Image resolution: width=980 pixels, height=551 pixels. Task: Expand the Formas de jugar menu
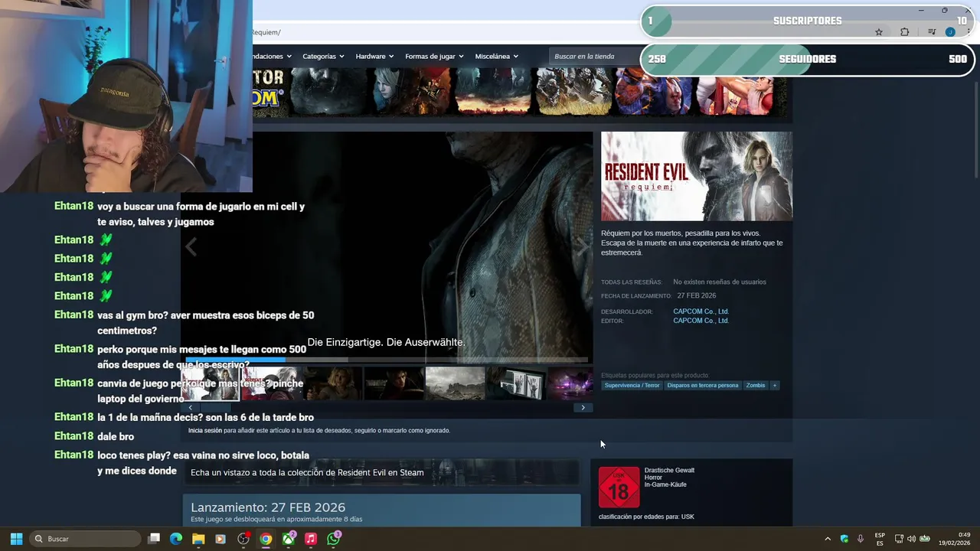point(435,56)
